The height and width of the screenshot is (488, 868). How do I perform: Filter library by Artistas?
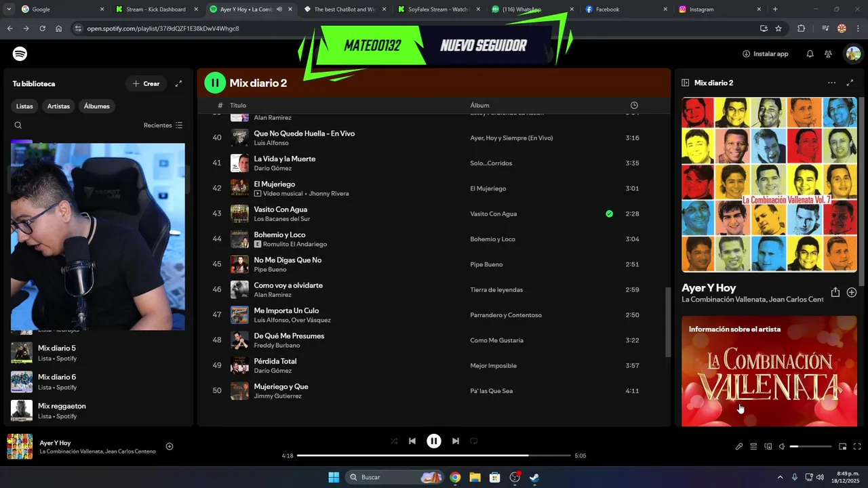pos(58,106)
